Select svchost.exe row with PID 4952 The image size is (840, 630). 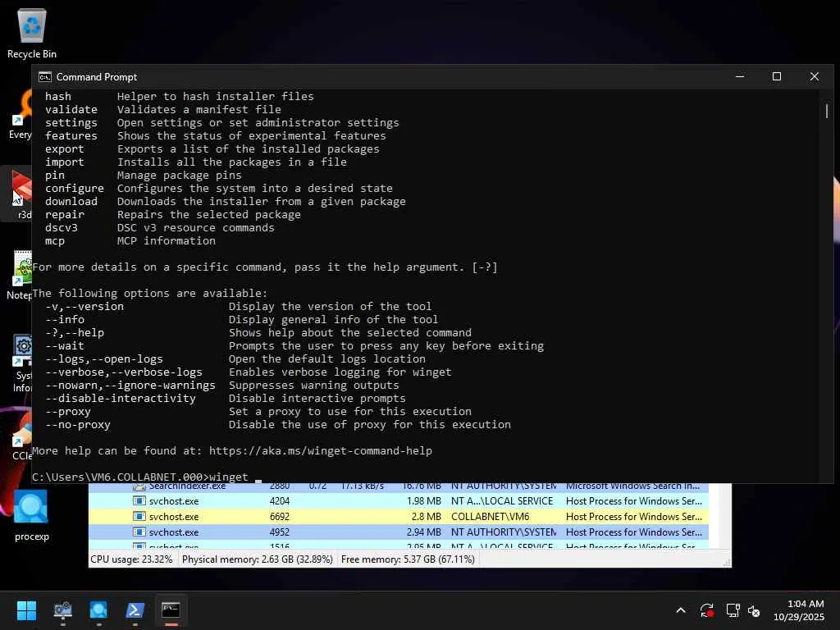[x=399, y=532]
